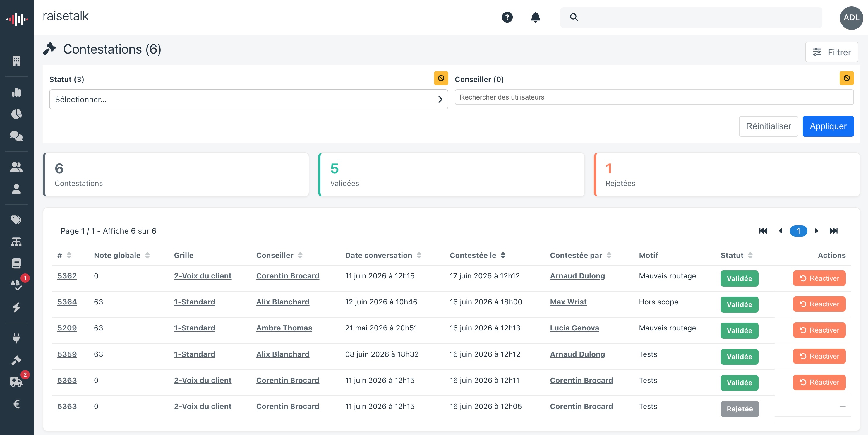Expand the Statut Sélectionner dropdown

tap(248, 100)
